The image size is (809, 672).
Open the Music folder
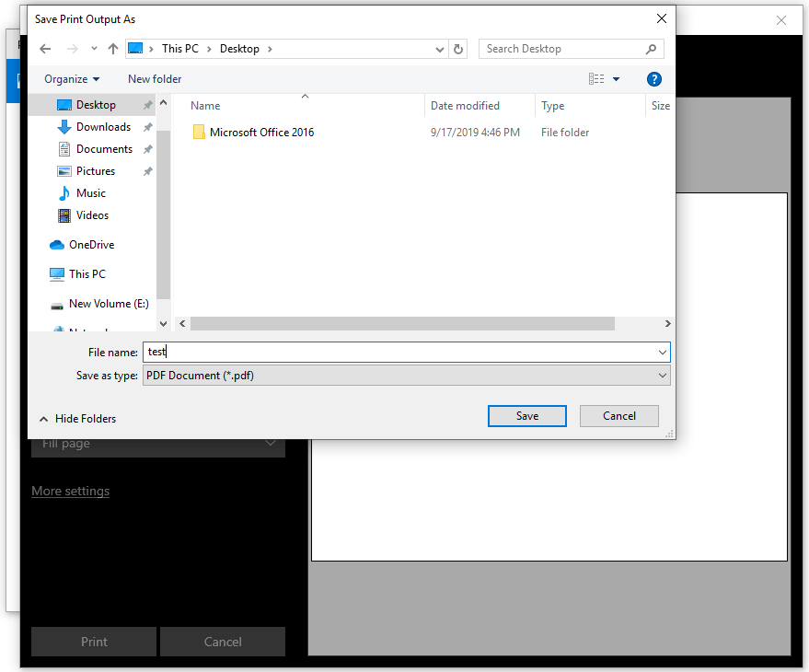(90, 192)
